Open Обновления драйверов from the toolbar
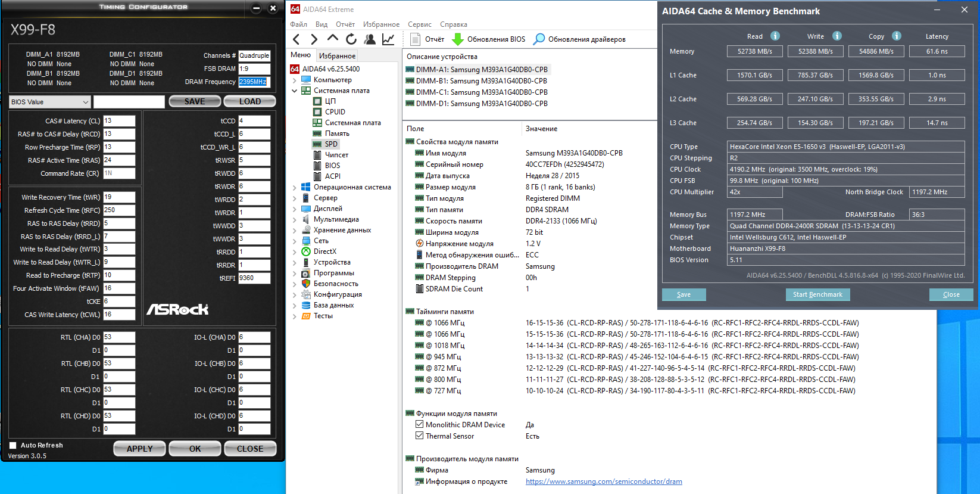The width and height of the screenshot is (980, 494). (579, 39)
